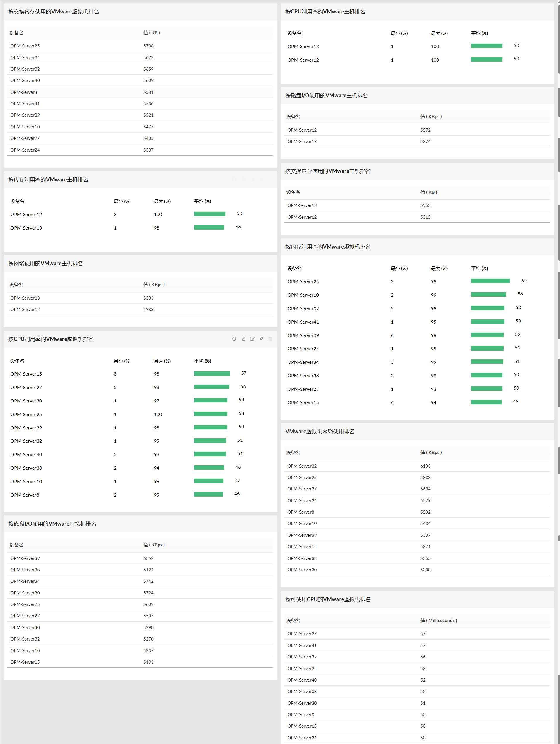Click the swap memory value 5788

[148, 46]
